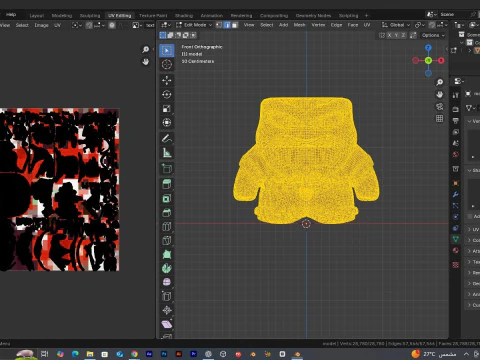Open the Scene selector dropdown
The image size is (480, 360).
click(431, 14)
